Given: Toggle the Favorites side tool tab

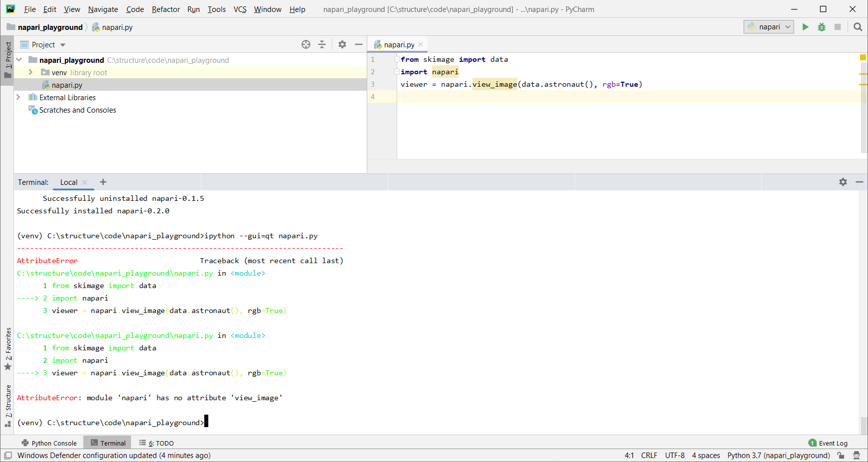Looking at the screenshot, I should click(x=7, y=348).
